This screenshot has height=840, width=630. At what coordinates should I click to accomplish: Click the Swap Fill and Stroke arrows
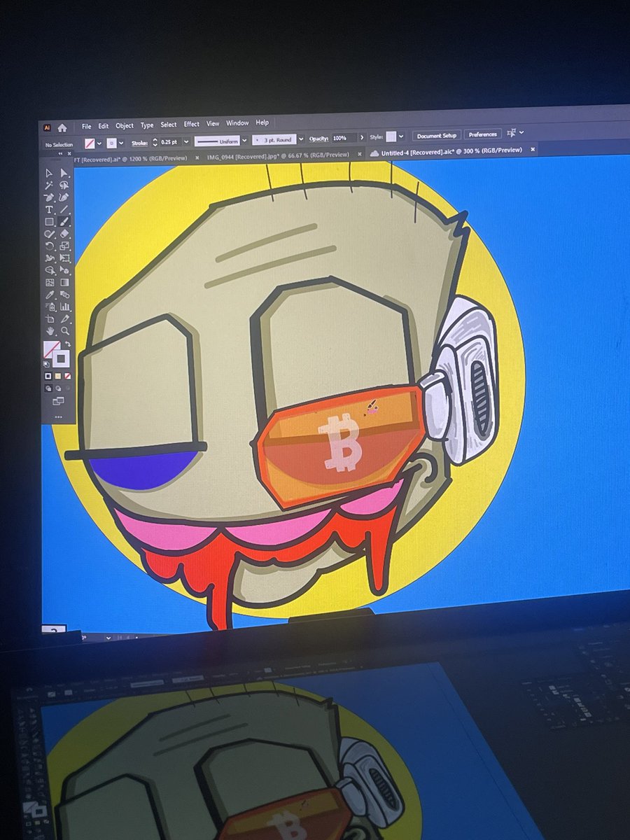[x=68, y=344]
